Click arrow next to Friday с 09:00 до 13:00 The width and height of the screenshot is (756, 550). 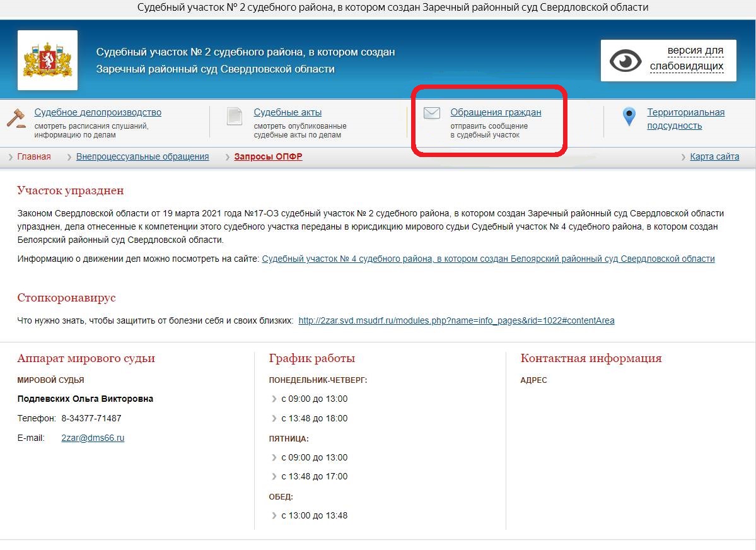click(x=274, y=457)
